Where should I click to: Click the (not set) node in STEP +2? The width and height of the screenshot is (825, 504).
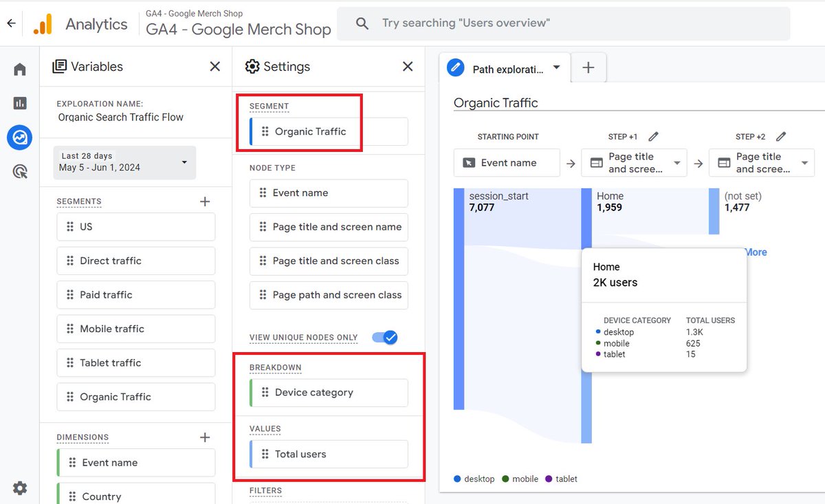tap(714, 211)
